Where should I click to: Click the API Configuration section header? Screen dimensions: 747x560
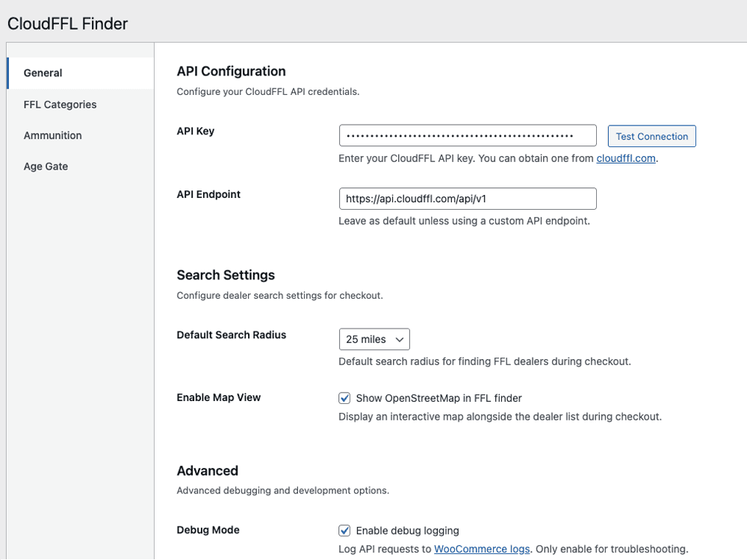[x=231, y=71]
